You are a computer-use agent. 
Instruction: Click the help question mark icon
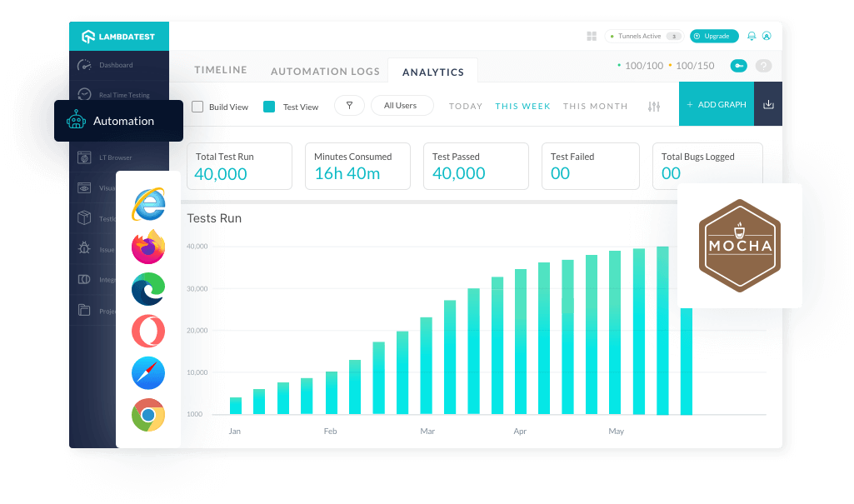pyautogui.click(x=763, y=66)
